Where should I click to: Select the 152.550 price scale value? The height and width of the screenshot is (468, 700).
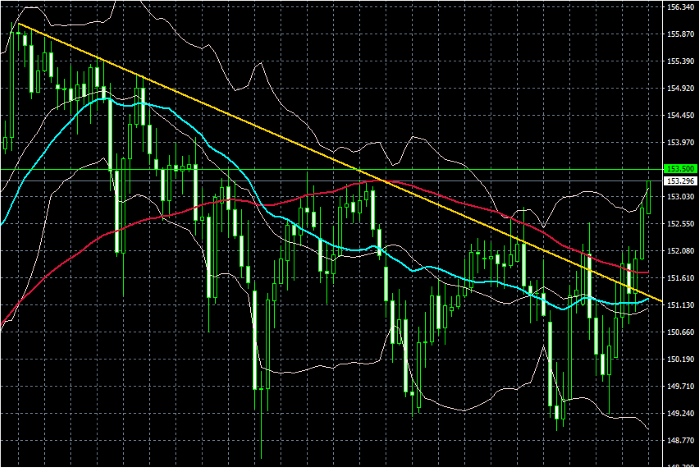point(681,224)
